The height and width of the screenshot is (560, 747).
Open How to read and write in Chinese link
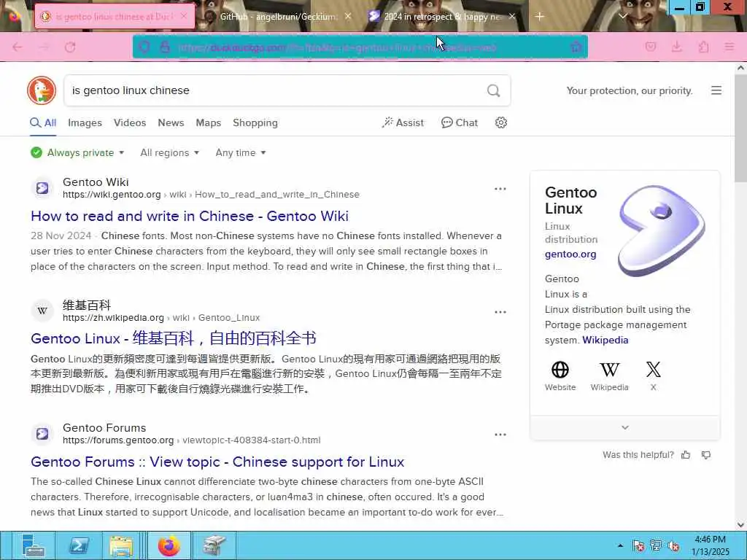pyautogui.click(x=190, y=216)
